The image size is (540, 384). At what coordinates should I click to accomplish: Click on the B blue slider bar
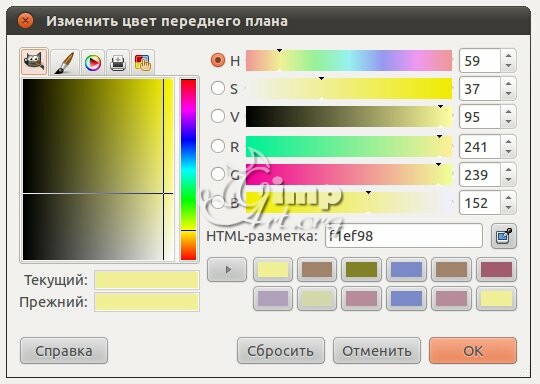click(349, 203)
